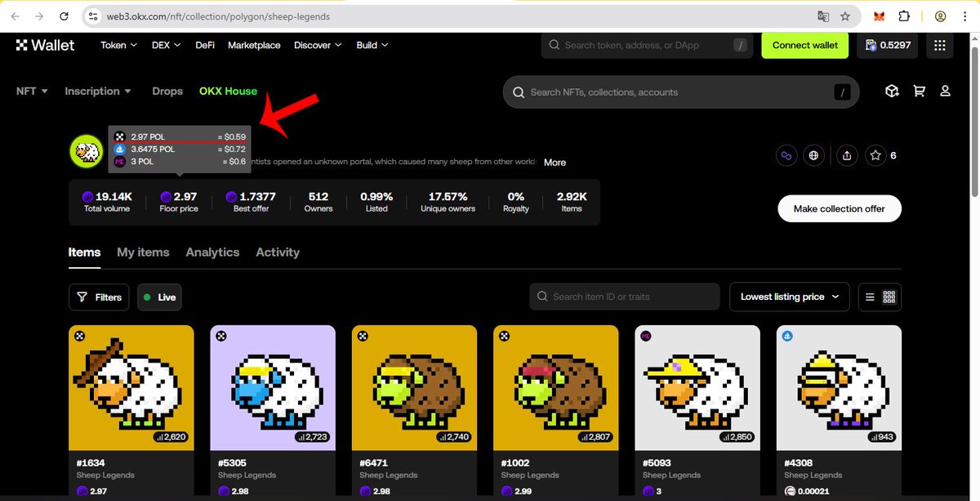
Task: Go to Marketplace
Action: click(x=254, y=45)
